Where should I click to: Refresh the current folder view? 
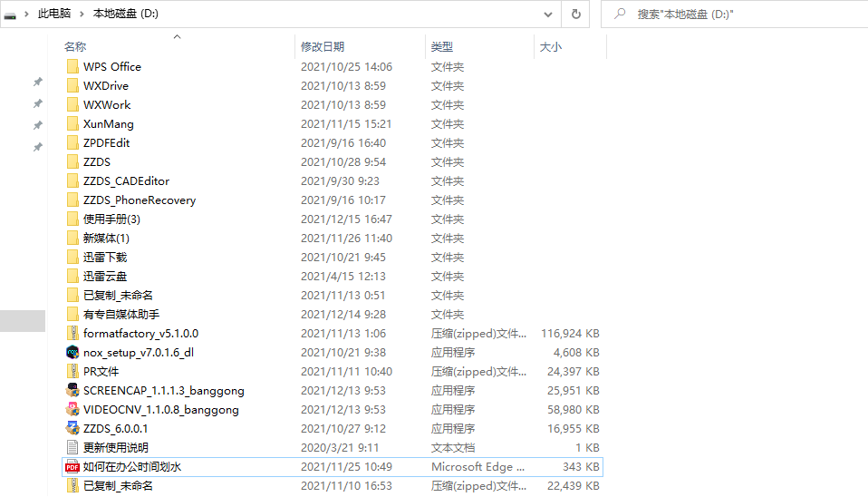[575, 15]
